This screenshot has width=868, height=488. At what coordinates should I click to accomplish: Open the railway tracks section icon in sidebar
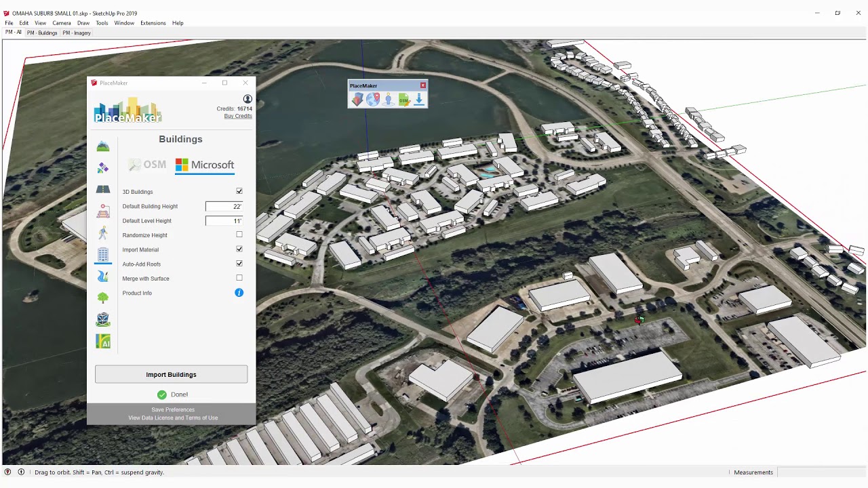pyautogui.click(x=102, y=211)
